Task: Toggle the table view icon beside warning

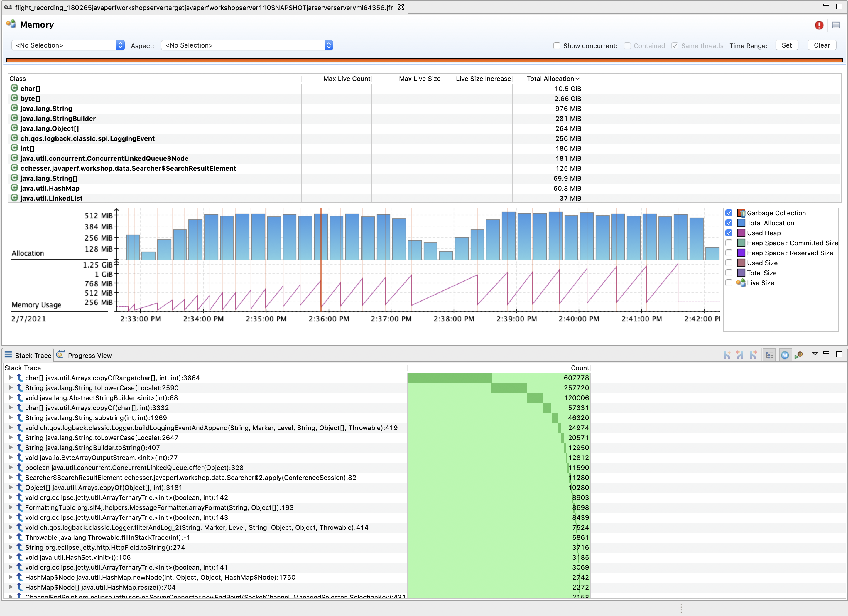Action: tap(836, 25)
